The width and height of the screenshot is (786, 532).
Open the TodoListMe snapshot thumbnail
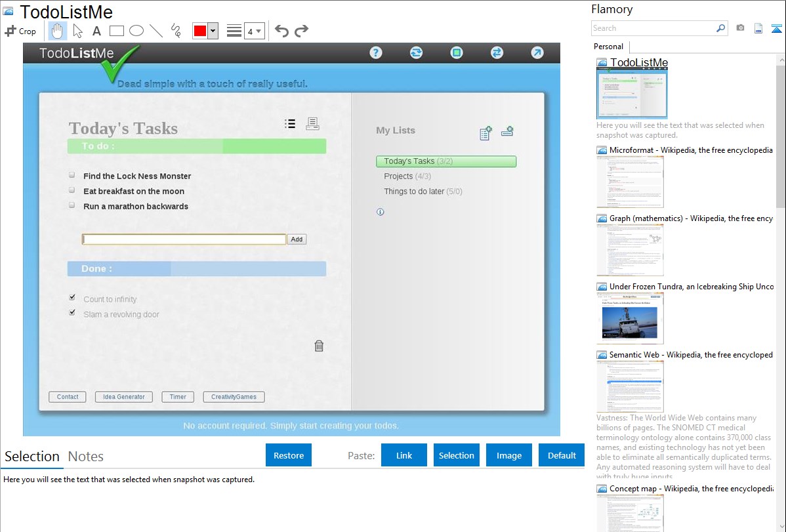(632, 93)
